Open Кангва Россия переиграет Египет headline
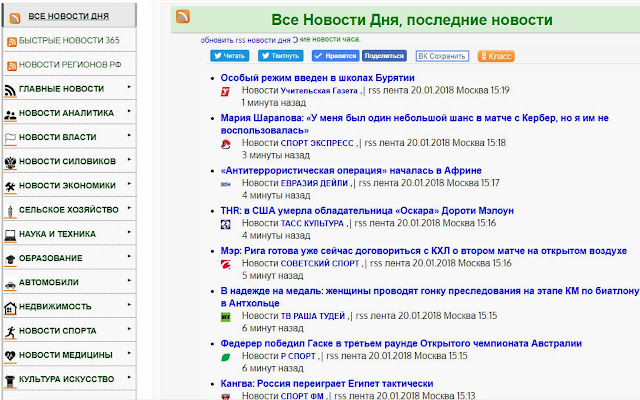Screen dimensions: 640x400 (x=327, y=383)
